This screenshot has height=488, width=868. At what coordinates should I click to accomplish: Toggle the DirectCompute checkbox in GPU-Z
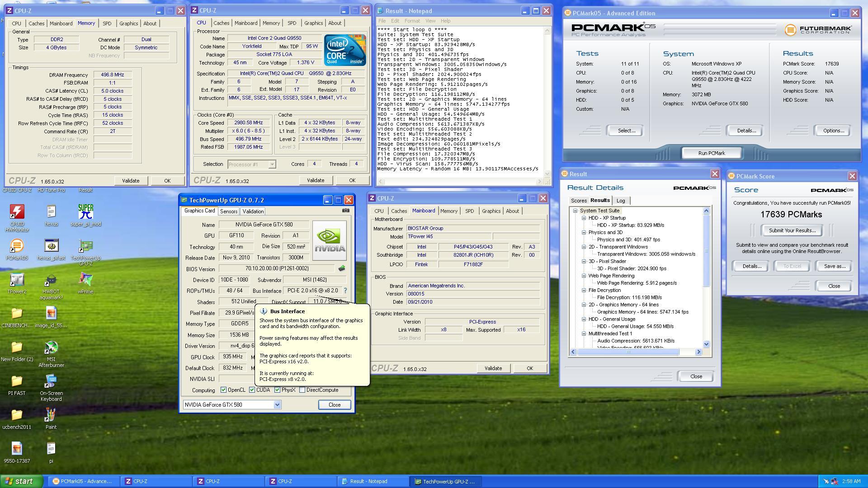click(302, 390)
